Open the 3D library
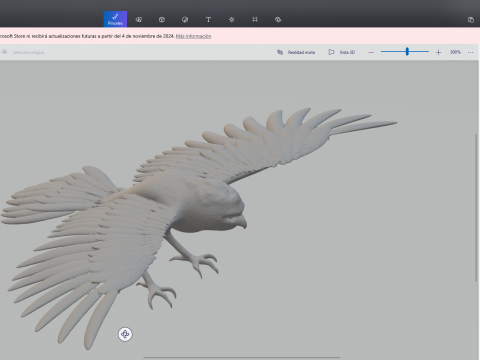The height and width of the screenshot is (360, 480). 278,20
